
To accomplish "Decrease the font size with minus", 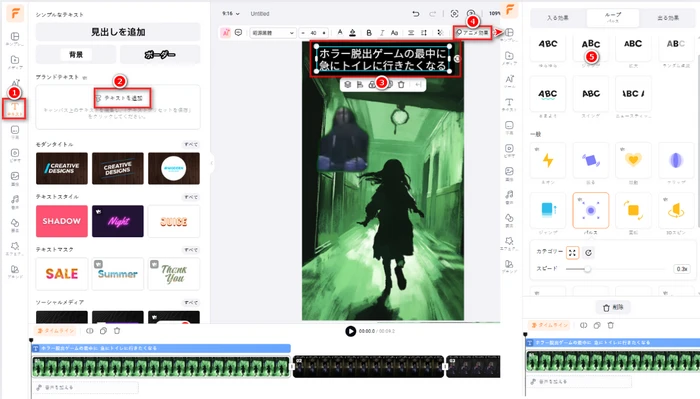I will click(x=303, y=33).
